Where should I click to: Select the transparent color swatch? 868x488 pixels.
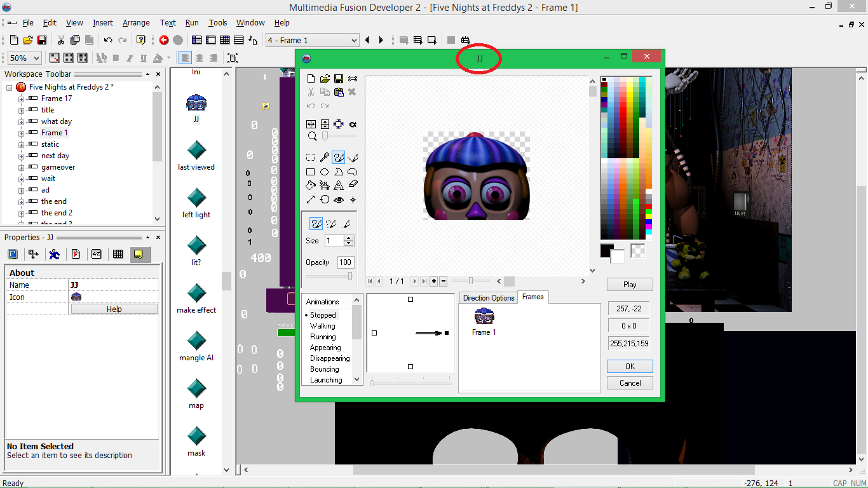[638, 250]
